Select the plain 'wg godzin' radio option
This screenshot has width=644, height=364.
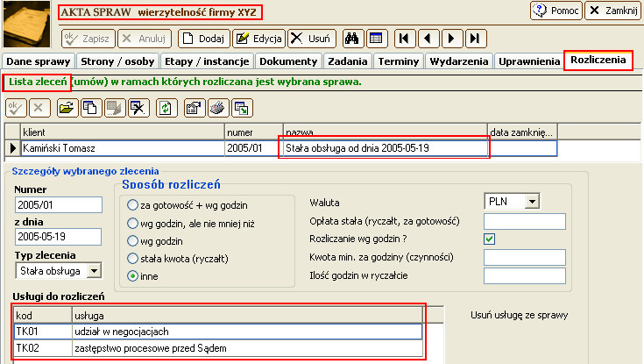click(132, 240)
